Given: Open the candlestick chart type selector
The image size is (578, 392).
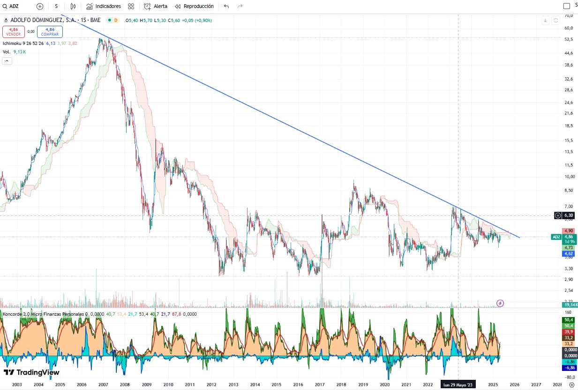Looking at the screenshot, I should 73,6.
